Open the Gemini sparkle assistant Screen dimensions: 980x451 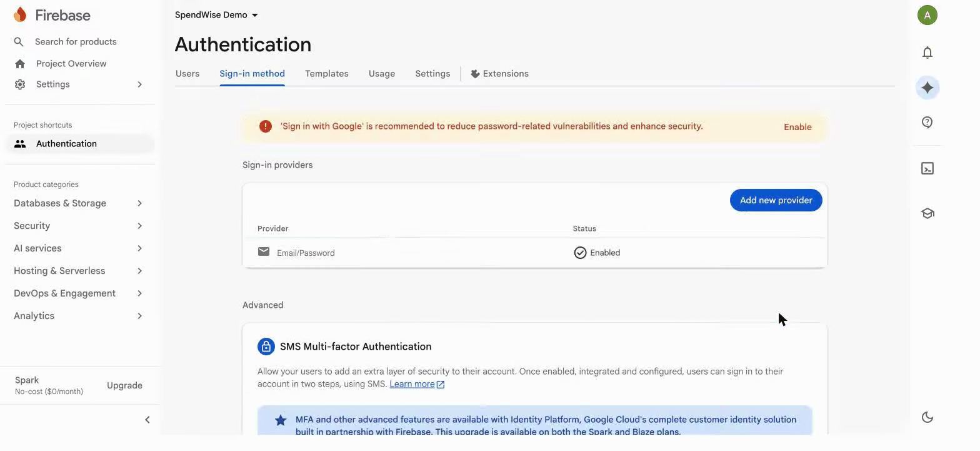927,88
